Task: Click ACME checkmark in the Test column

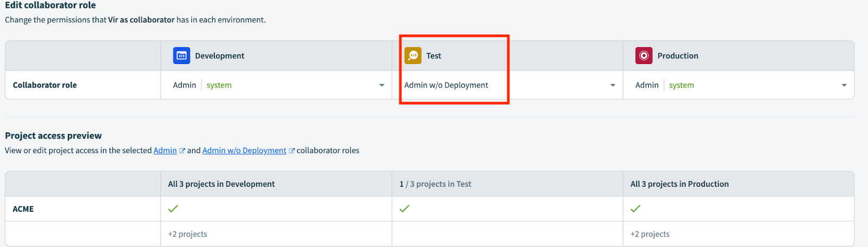Action: [x=404, y=208]
